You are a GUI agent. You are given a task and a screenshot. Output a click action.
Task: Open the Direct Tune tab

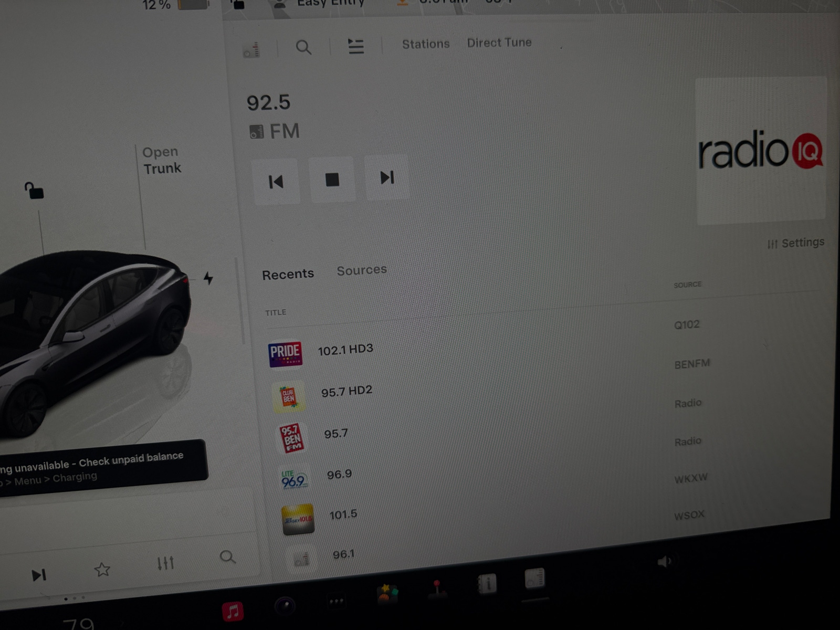[499, 43]
